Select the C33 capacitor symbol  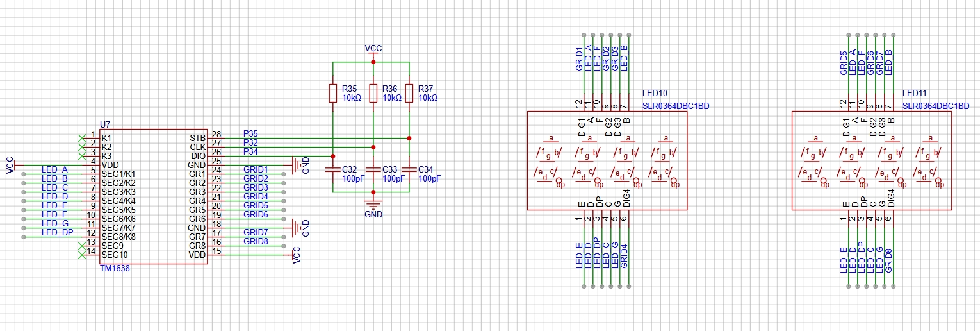click(x=373, y=169)
